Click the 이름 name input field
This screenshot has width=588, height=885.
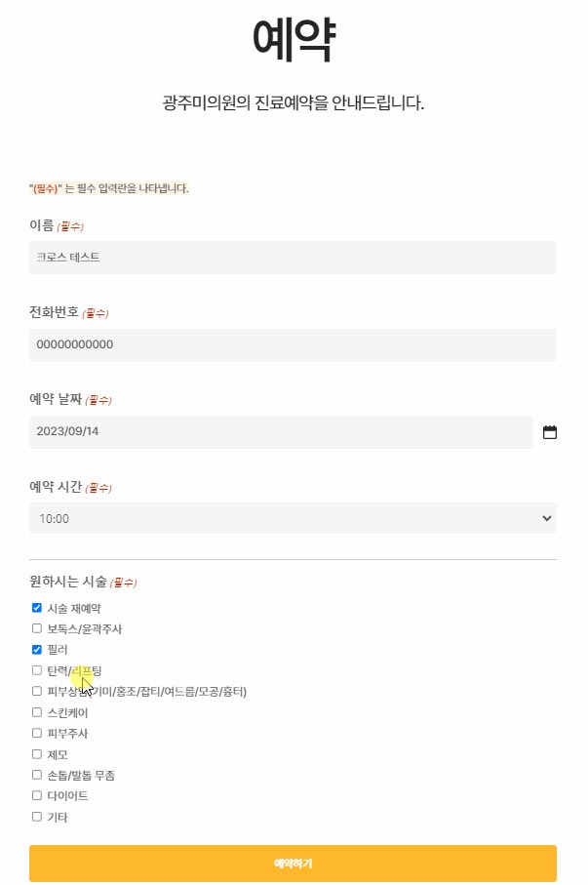[x=292, y=258]
